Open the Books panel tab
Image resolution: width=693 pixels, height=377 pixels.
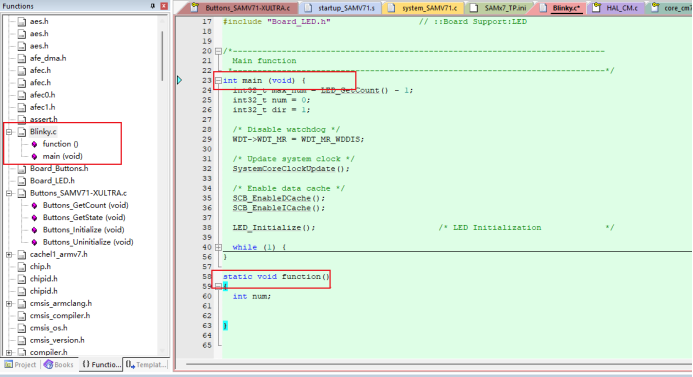[x=59, y=365]
